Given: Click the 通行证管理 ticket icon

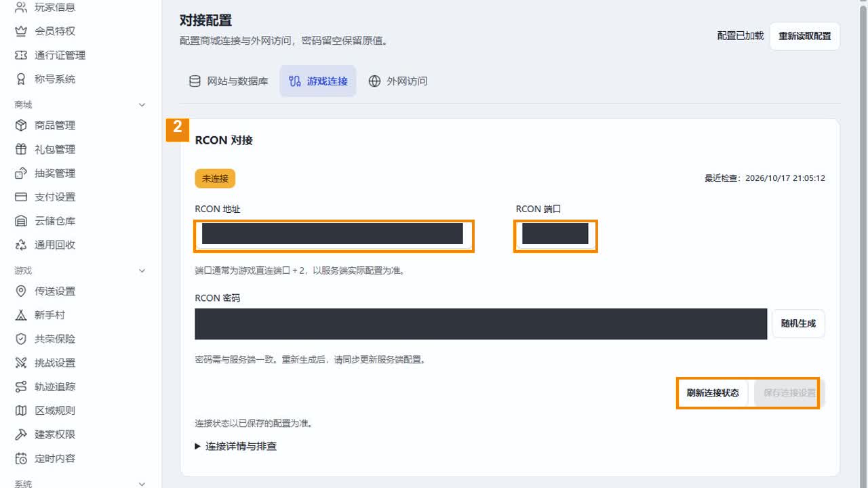Looking at the screenshot, I should click(21, 55).
